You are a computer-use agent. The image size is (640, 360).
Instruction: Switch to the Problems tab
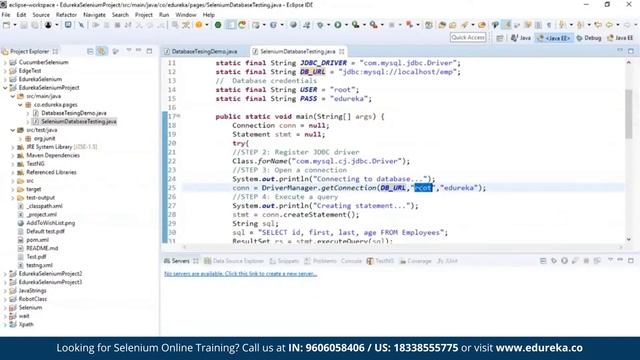coord(320,261)
